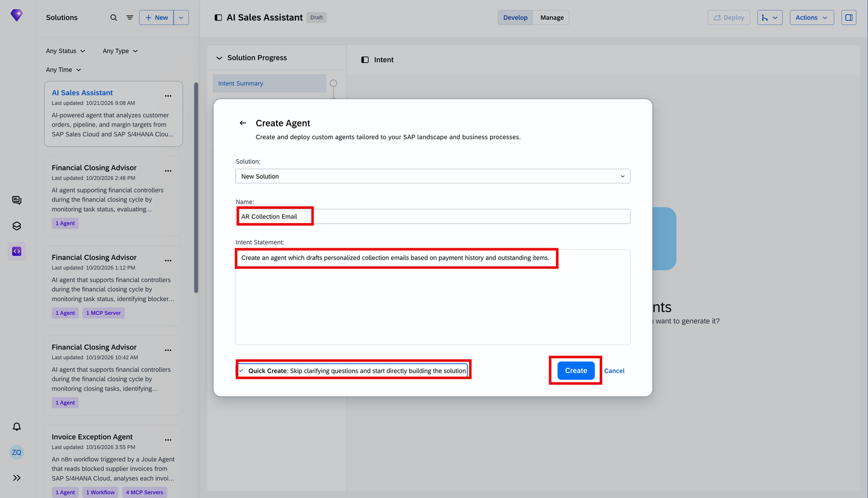
Task: Open more options for Invoice Exception Agent card
Action: pos(168,440)
